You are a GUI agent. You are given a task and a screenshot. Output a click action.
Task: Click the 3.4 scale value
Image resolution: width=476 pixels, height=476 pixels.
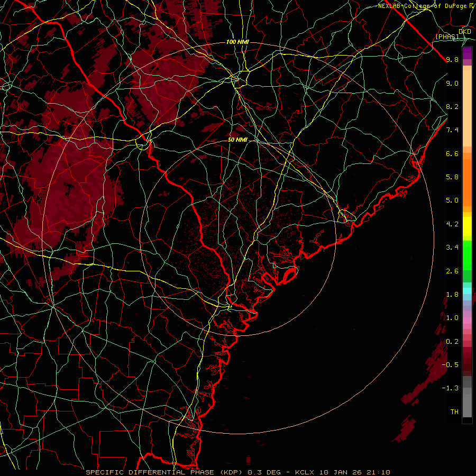452,248
